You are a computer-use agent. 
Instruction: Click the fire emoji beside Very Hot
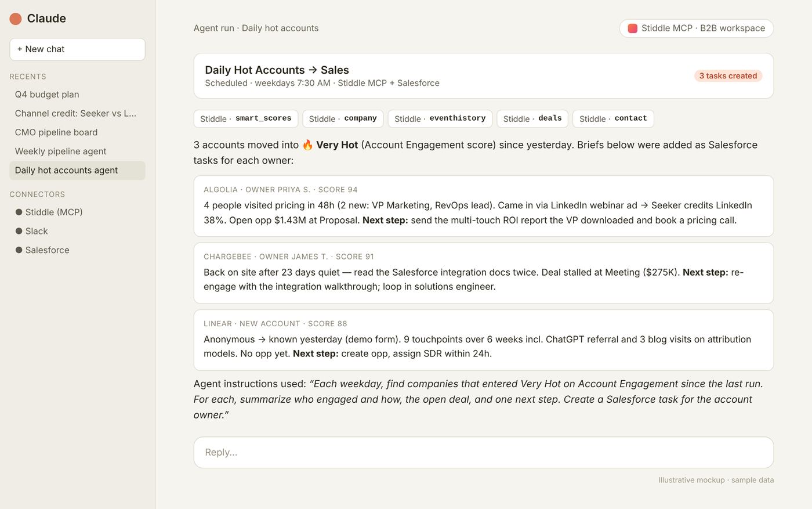(x=307, y=145)
